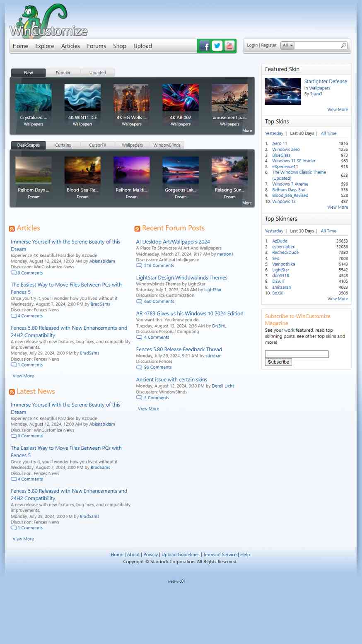Open the Starfighter Defense featured skin thumbnail
The width and height of the screenshot is (362, 644).
tap(283, 92)
